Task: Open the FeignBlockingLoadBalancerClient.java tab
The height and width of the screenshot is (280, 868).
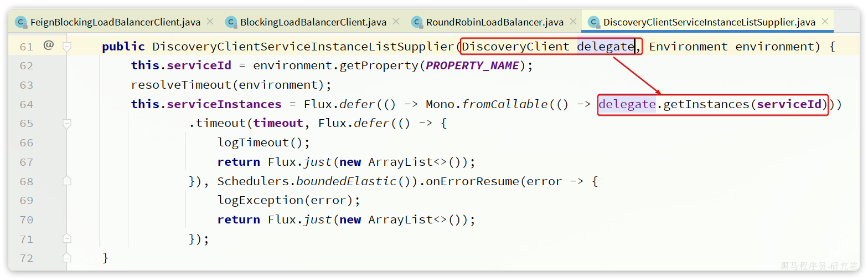Action: point(115,22)
